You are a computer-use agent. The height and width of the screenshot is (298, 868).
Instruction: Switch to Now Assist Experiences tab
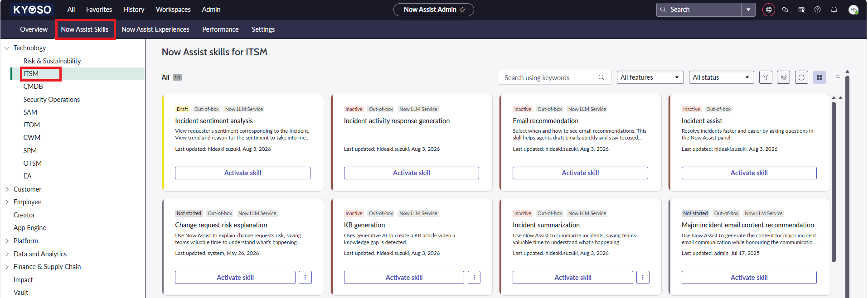click(155, 29)
